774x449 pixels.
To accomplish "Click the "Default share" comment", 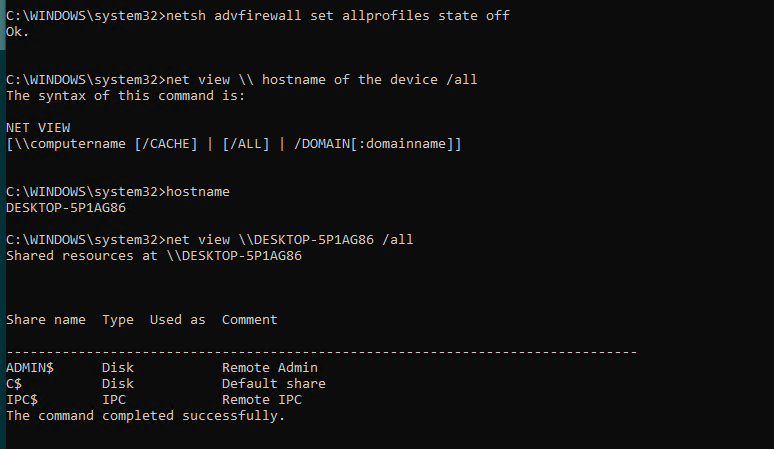I will pos(274,384).
